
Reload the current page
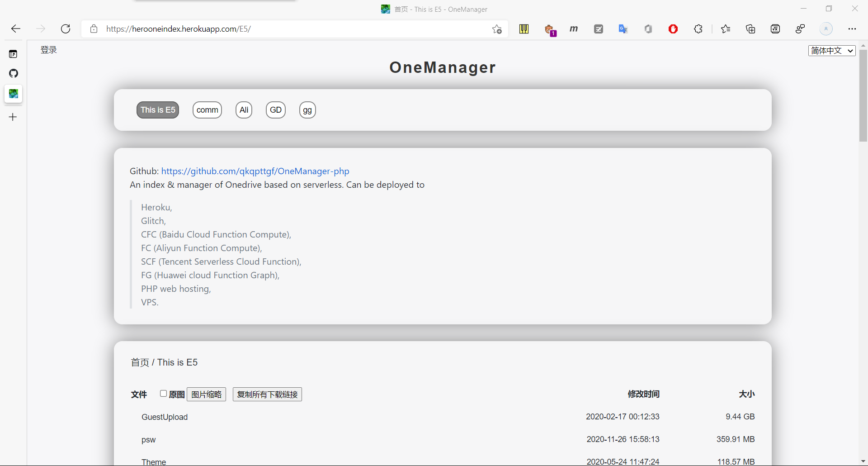(66, 29)
